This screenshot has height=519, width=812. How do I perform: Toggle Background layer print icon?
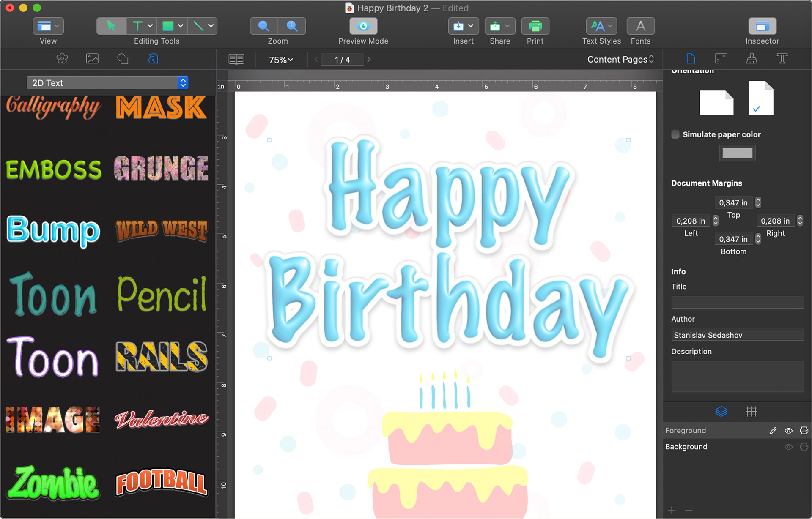[x=804, y=447]
